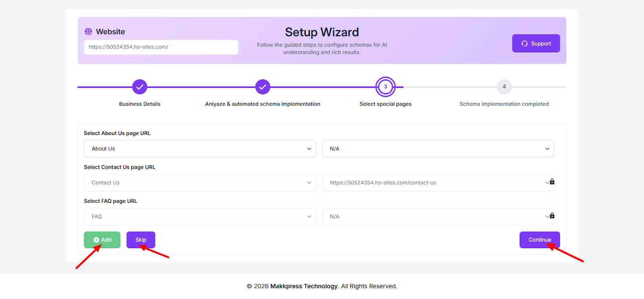Expand the contact-us URL dropdown
The image size is (644, 299).
click(435, 183)
